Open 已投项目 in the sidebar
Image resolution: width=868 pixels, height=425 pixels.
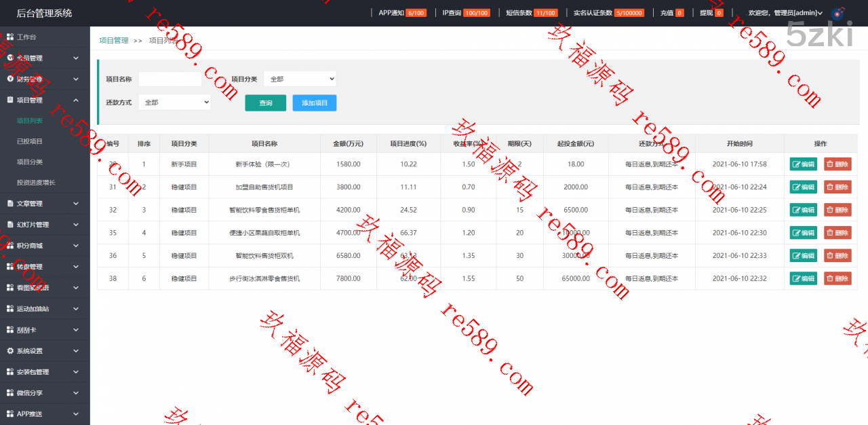click(30, 141)
